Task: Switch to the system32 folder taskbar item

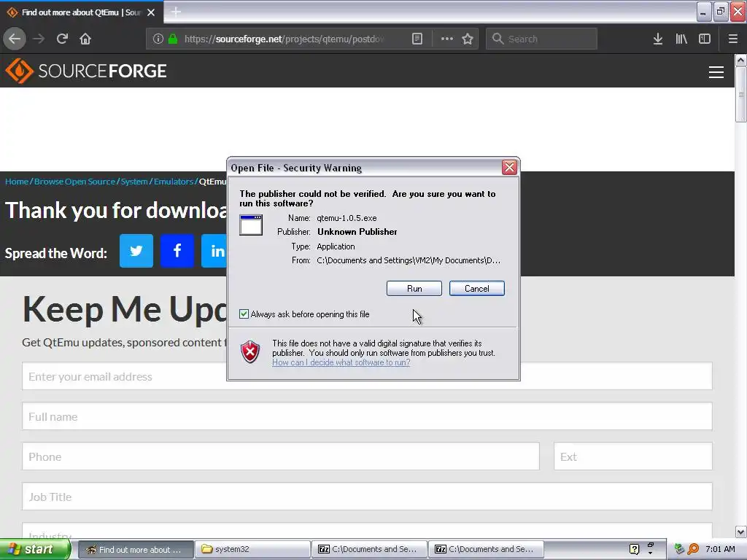Action: [252, 550]
